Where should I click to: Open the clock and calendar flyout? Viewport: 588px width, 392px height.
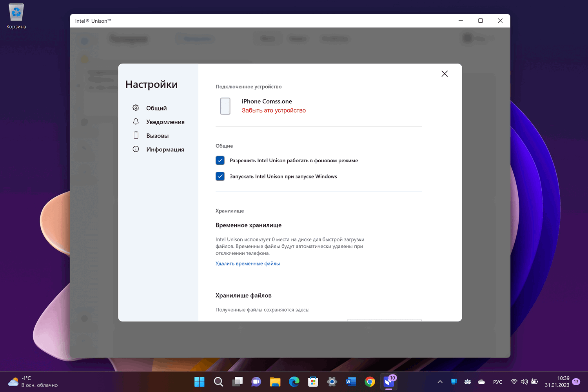[557, 382]
